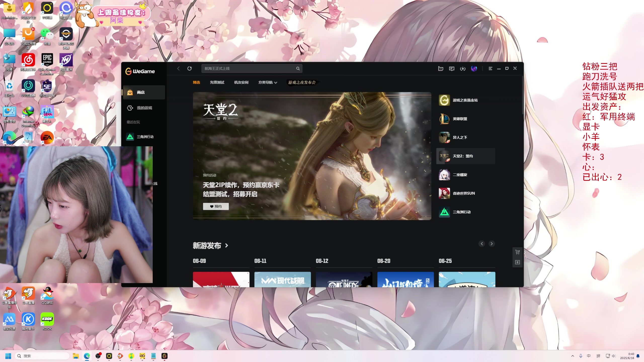Click the coupon icon under the cart

click(517, 262)
